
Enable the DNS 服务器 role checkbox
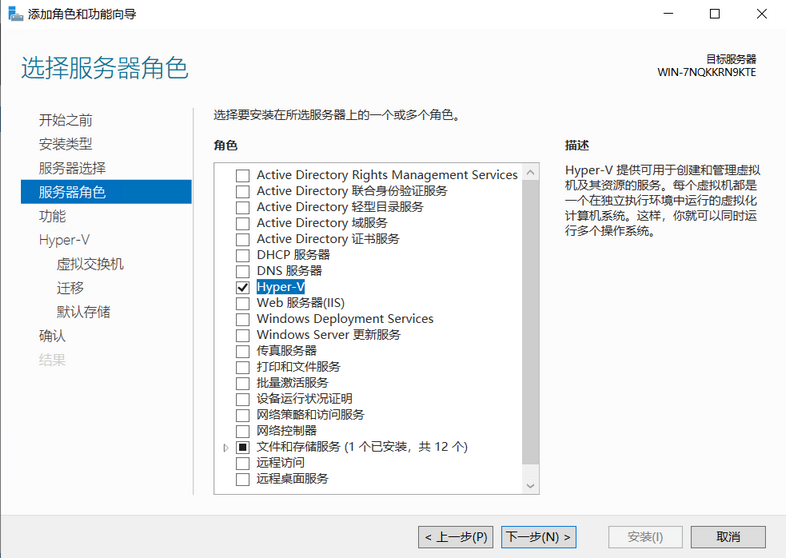coord(243,271)
